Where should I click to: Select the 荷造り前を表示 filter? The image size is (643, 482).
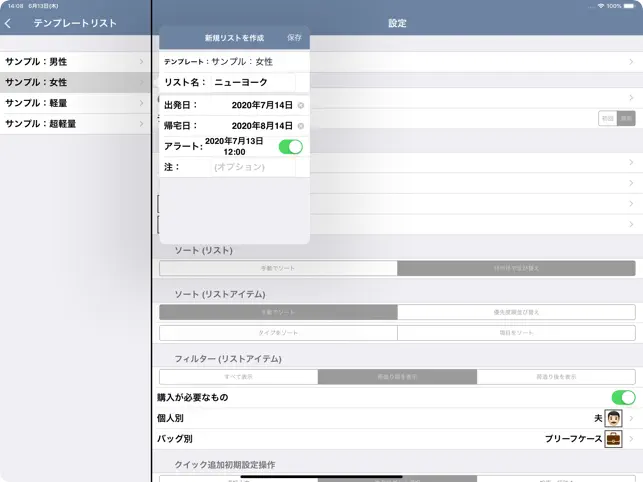click(x=397, y=377)
